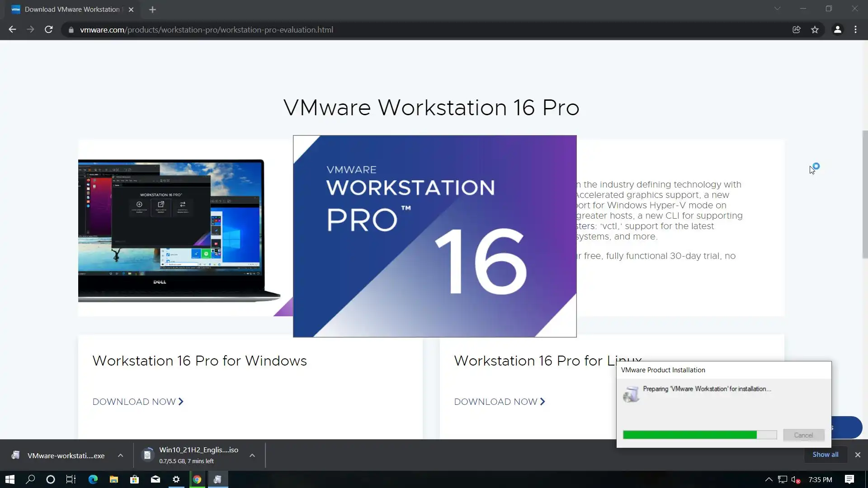
Task: Click the browser reload page icon
Action: tap(49, 29)
